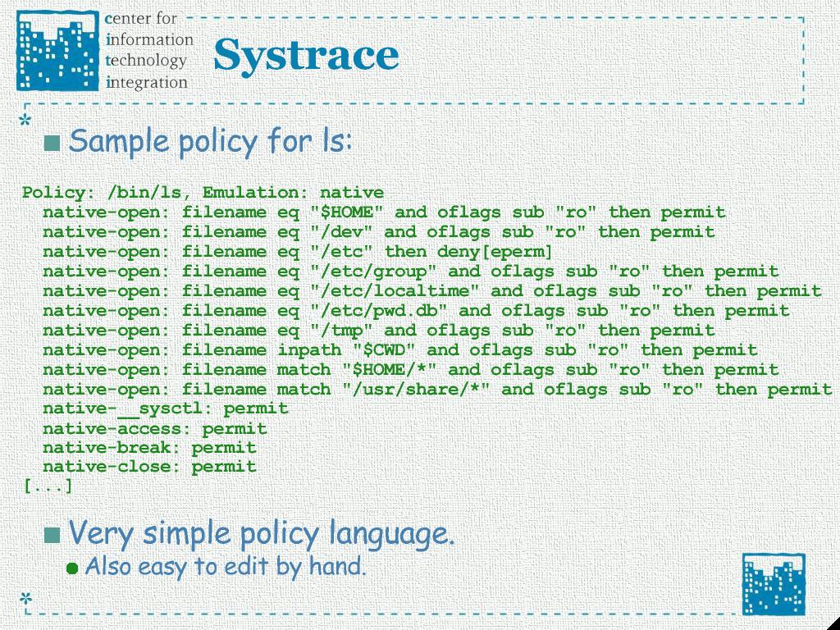Click the green round bullet before 'Also easy to edit'

coord(72,568)
